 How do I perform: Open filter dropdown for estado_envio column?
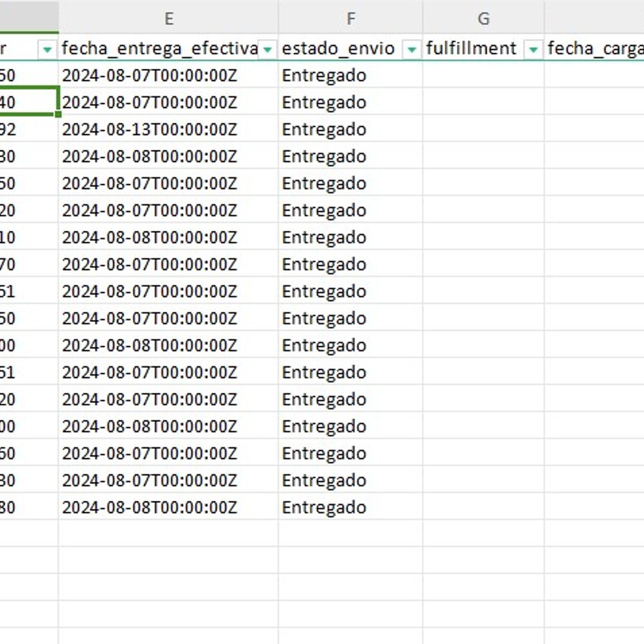tap(412, 50)
